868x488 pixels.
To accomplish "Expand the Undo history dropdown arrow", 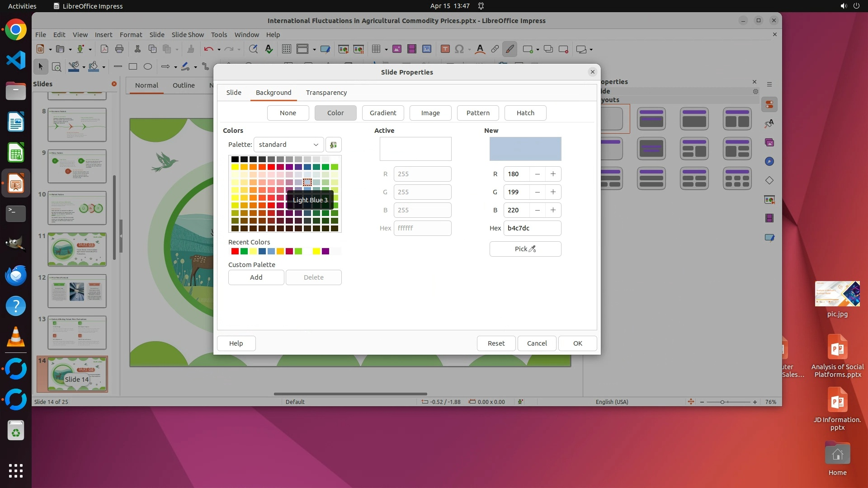I will 219,50.
